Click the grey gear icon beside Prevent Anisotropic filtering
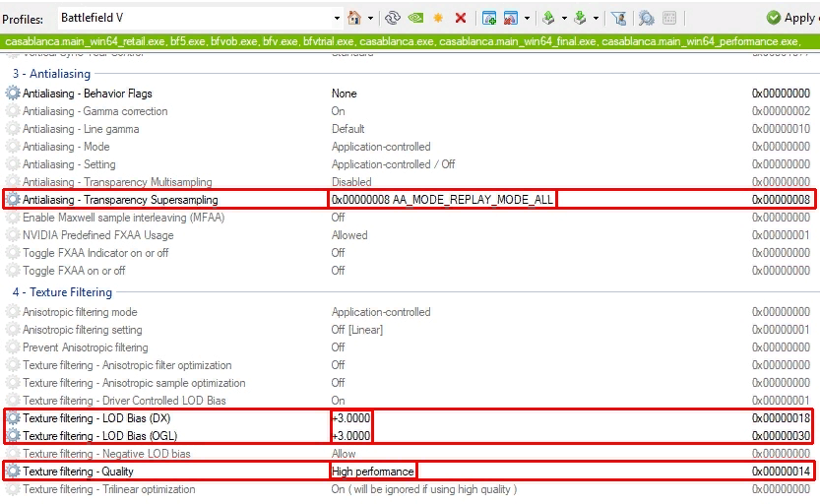Viewport: 820px width, 504px height. (13, 347)
